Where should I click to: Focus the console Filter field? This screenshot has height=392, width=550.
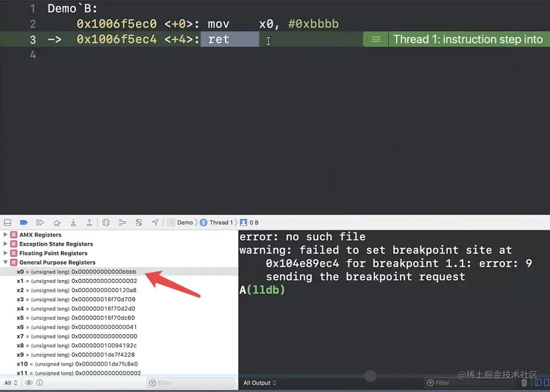point(468,383)
